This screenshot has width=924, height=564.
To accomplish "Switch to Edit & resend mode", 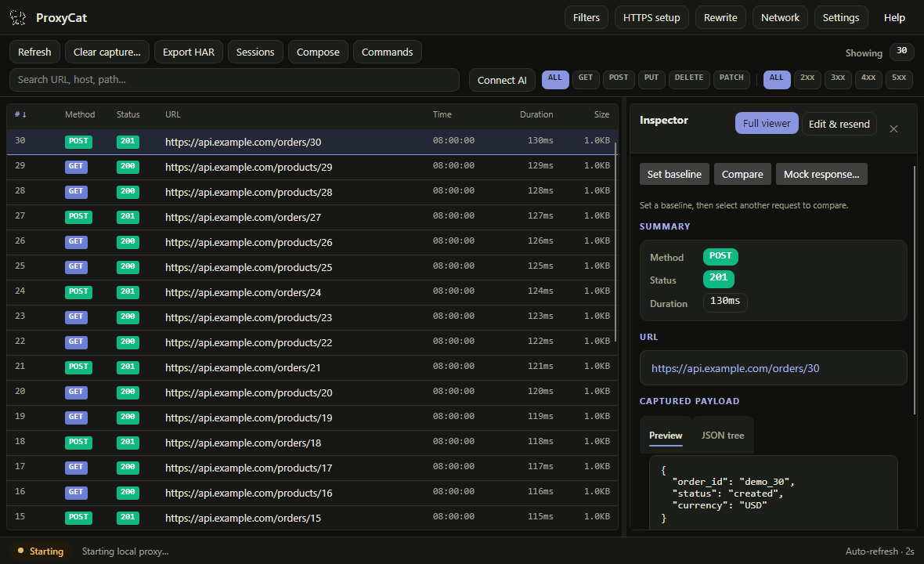I will [x=839, y=124].
